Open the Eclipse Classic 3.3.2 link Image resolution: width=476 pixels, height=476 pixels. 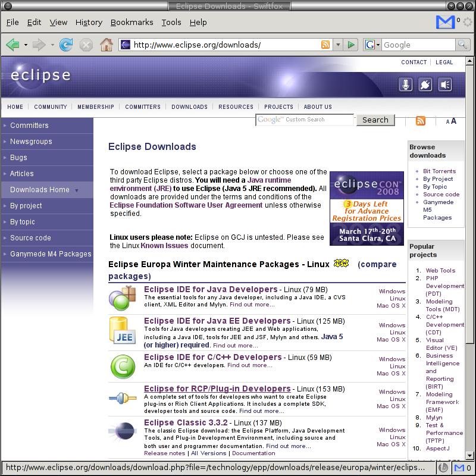186,422
